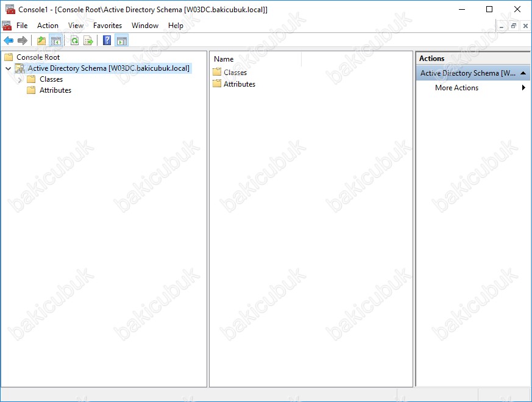Expand the Classes tree node
Viewport: 532px width, 402px height.
[20, 79]
